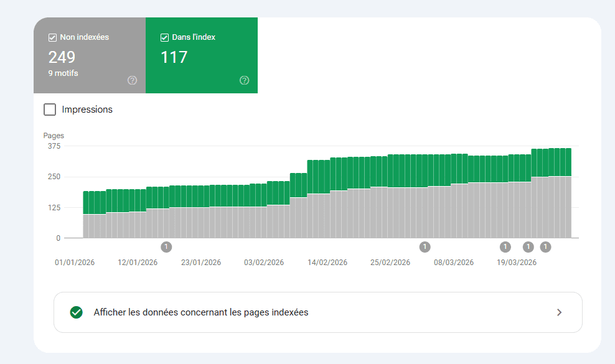Click the 19/03/2026 axis date label
Viewport: 615px width, 364px height.
[x=517, y=263]
